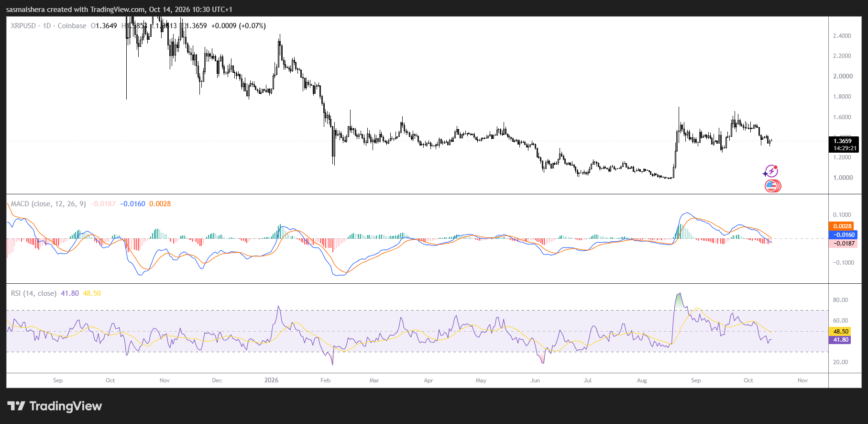Click the yellow RSI average tag 48.50
The height and width of the screenshot is (424, 868).
pyautogui.click(x=840, y=331)
